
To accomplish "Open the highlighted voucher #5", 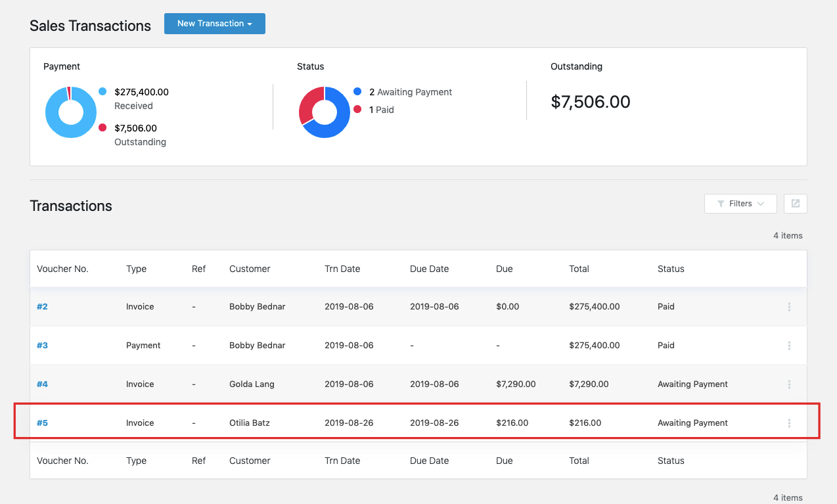I will (42, 423).
